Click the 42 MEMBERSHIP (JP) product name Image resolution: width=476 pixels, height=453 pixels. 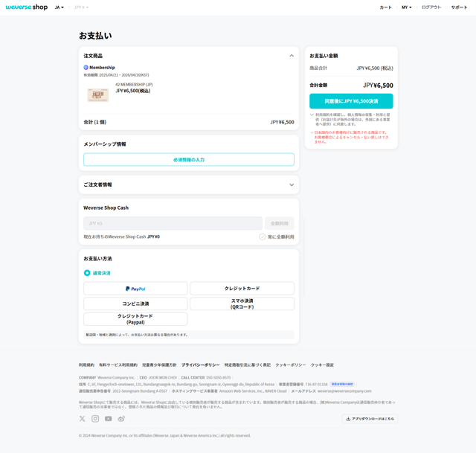tap(134, 85)
